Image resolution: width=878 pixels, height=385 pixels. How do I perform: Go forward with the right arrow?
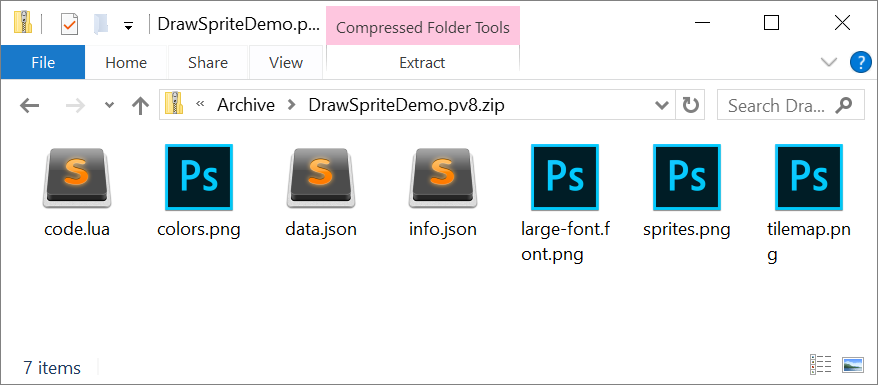click(x=76, y=105)
